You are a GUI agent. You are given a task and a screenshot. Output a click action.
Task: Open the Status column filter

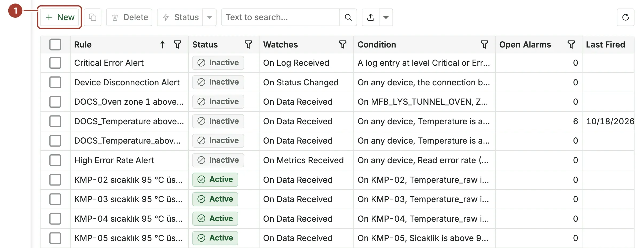248,45
